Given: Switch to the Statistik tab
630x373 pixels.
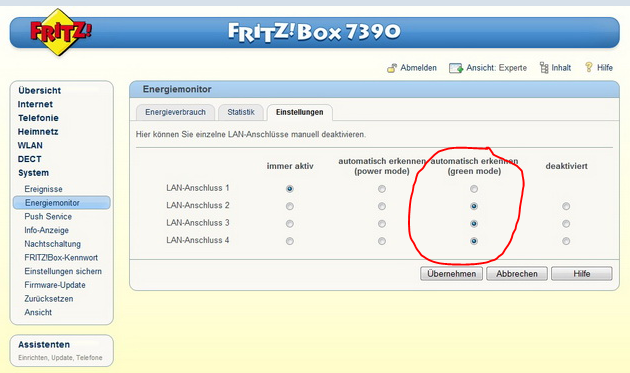Looking at the screenshot, I should [241, 112].
